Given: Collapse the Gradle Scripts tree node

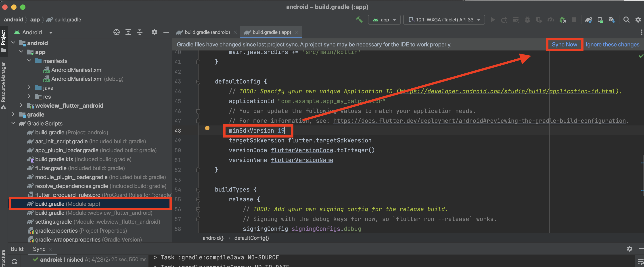Looking at the screenshot, I should (13, 123).
